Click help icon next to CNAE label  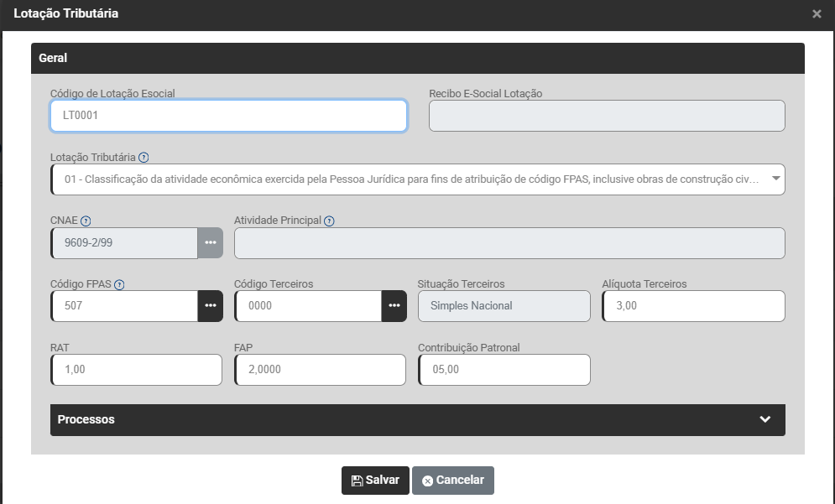(x=86, y=221)
